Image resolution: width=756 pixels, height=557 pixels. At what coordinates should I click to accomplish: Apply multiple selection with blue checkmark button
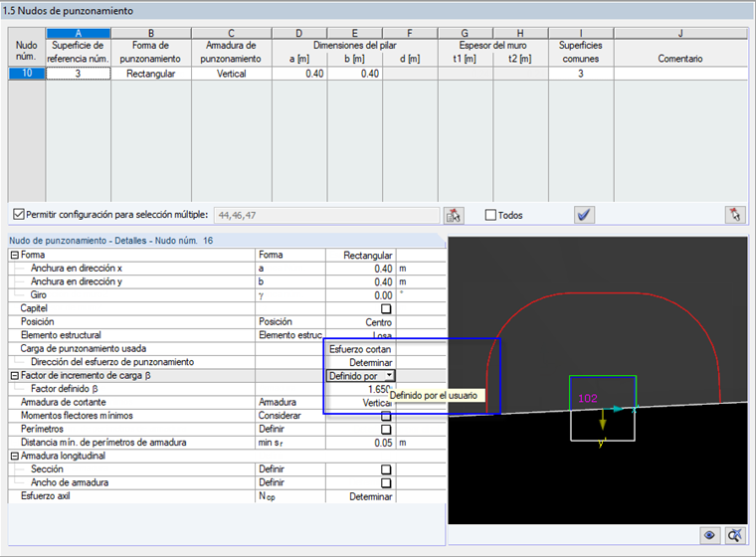click(584, 215)
